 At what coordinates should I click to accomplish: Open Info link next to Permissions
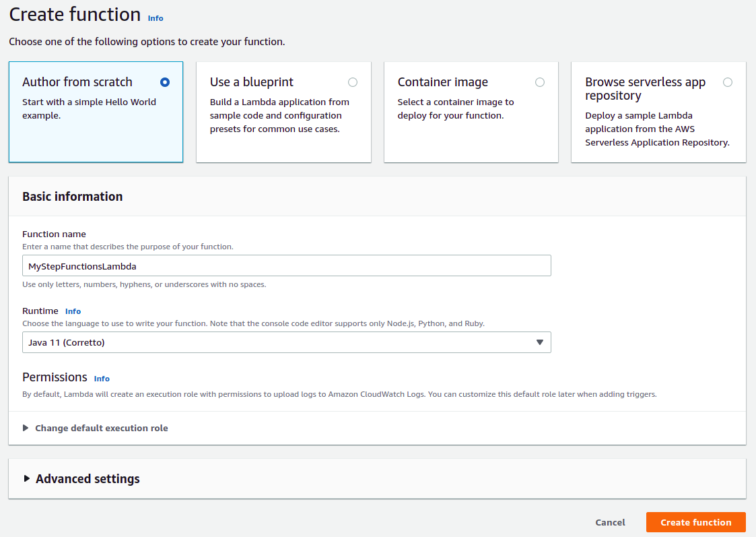coord(102,379)
